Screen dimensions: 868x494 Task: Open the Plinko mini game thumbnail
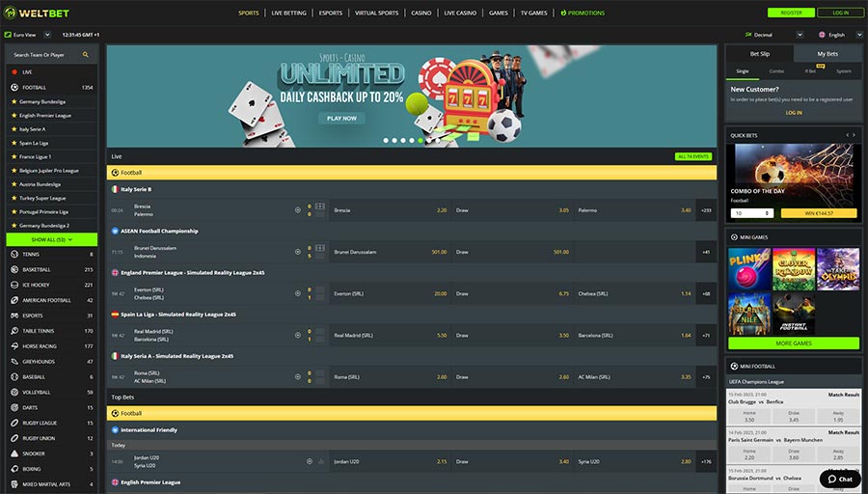[749, 270]
